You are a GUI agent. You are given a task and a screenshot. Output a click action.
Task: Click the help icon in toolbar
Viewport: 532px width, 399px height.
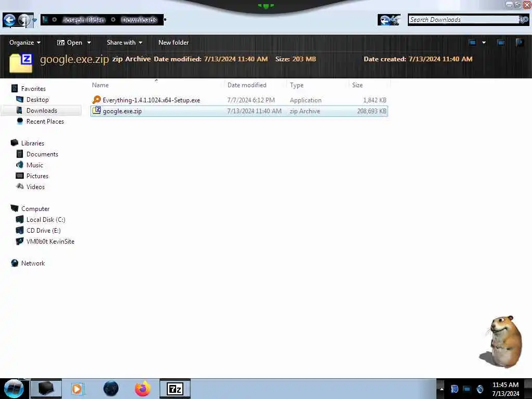(520, 43)
